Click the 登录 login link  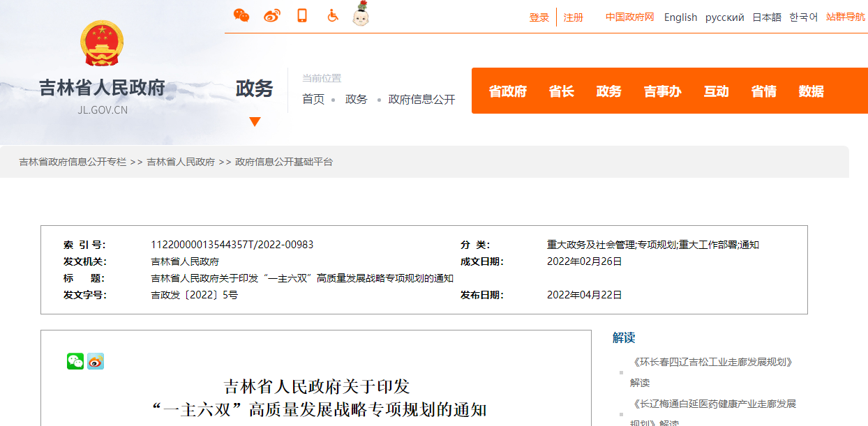[539, 17]
